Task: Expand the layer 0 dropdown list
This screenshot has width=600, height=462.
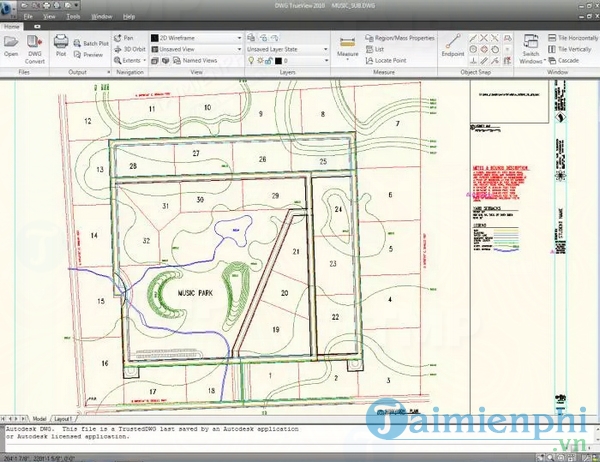Action: (x=326, y=60)
